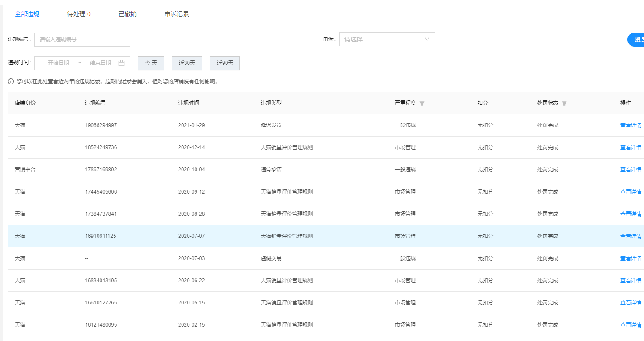This screenshot has height=341, width=644.
Task: Click the filter icon next to 严重程度
Action: click(422, 104)
